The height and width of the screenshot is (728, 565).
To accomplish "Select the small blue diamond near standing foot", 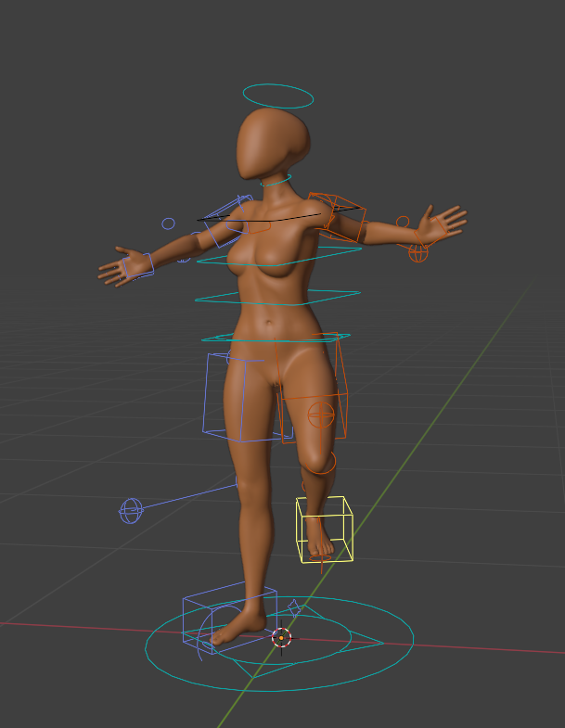I will (x=294, y=608).
